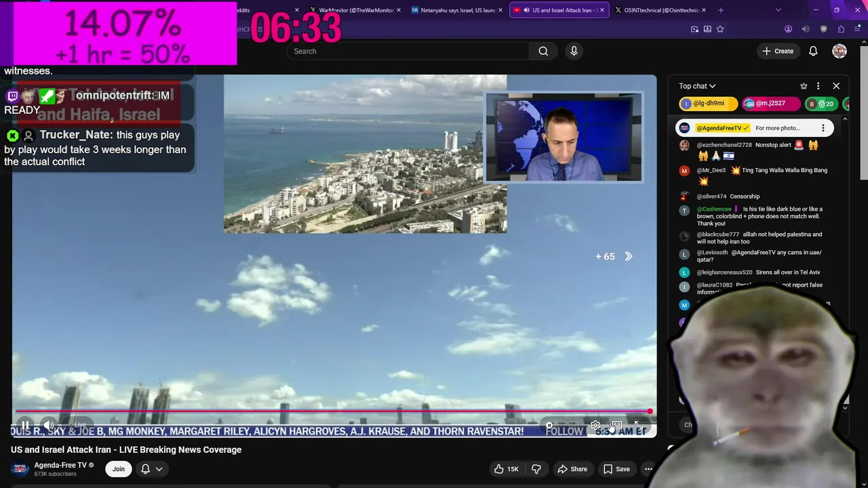The width and height of the screenshot is (868, 488).
Task: Bookmark this page with the star icon
Action: click(720, 29)
